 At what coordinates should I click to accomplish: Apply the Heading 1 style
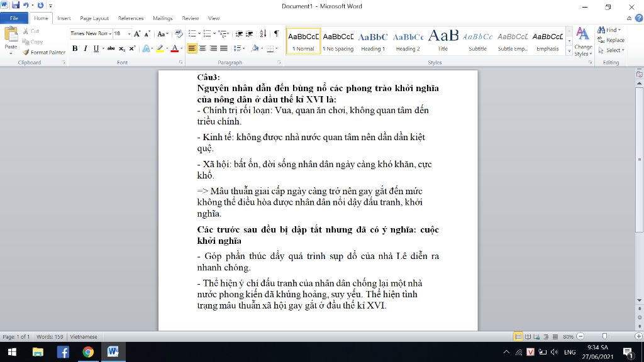[373, 41]
